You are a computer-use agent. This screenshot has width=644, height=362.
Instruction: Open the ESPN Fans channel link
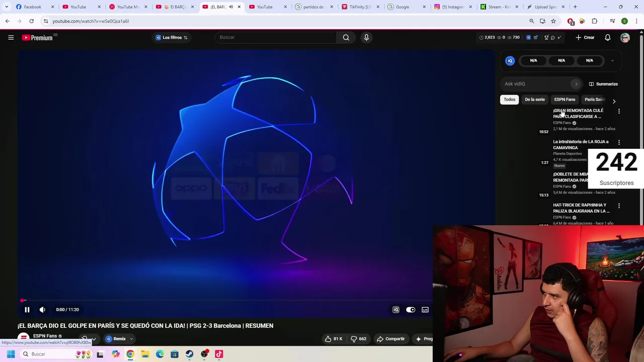pyautogui.click(x=45, y=336)
